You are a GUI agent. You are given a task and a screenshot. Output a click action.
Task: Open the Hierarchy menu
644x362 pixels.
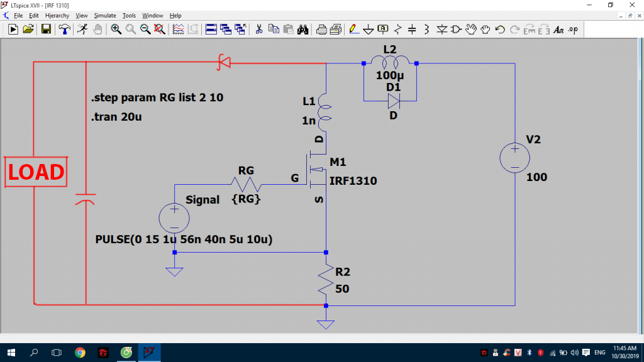[x=57, y=15]
